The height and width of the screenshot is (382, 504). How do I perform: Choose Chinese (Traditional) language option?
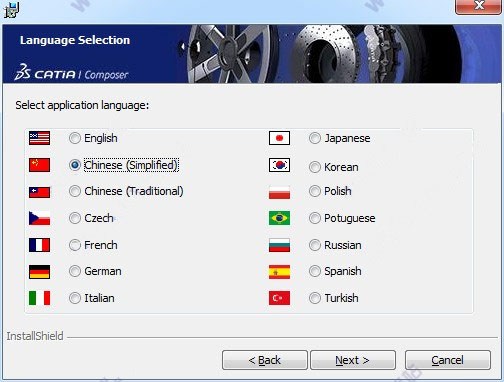coord(75,191)
